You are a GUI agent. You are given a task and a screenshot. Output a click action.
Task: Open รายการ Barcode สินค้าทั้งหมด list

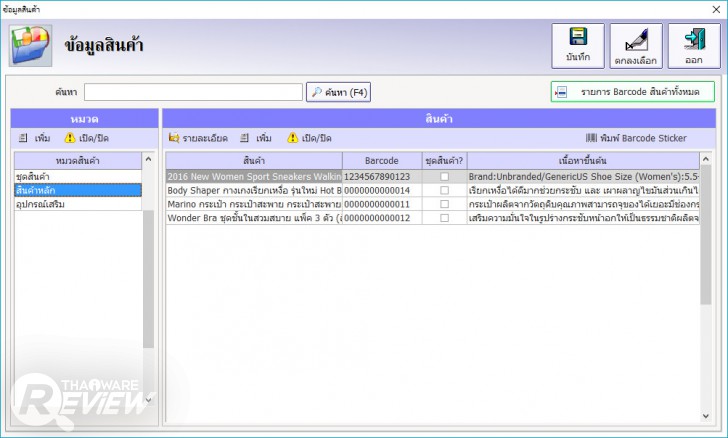tap(632, 92)
